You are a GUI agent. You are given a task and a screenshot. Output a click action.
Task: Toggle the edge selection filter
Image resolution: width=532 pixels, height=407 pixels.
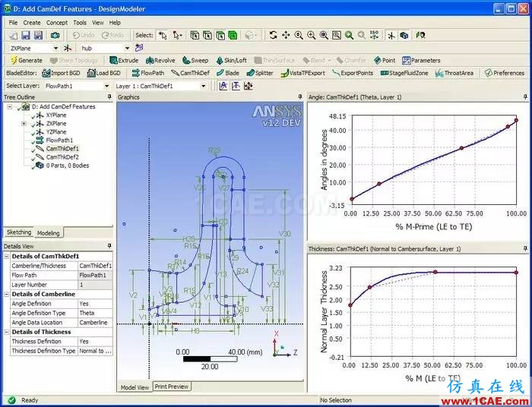tap(207, 35)
